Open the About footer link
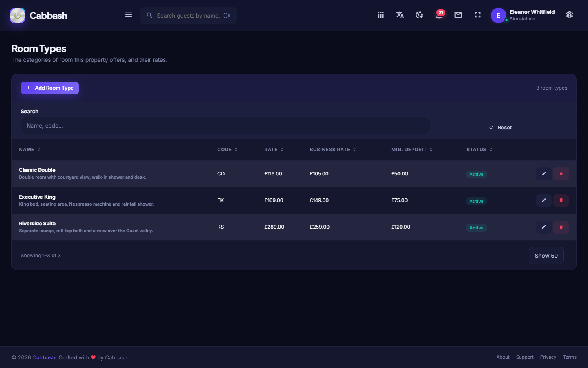 503,357
